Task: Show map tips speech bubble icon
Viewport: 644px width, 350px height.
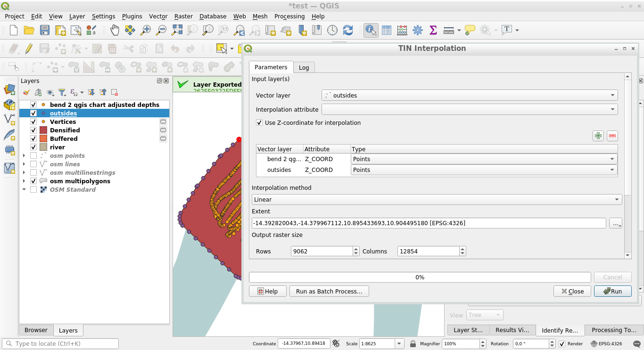Action: point(470,30)
